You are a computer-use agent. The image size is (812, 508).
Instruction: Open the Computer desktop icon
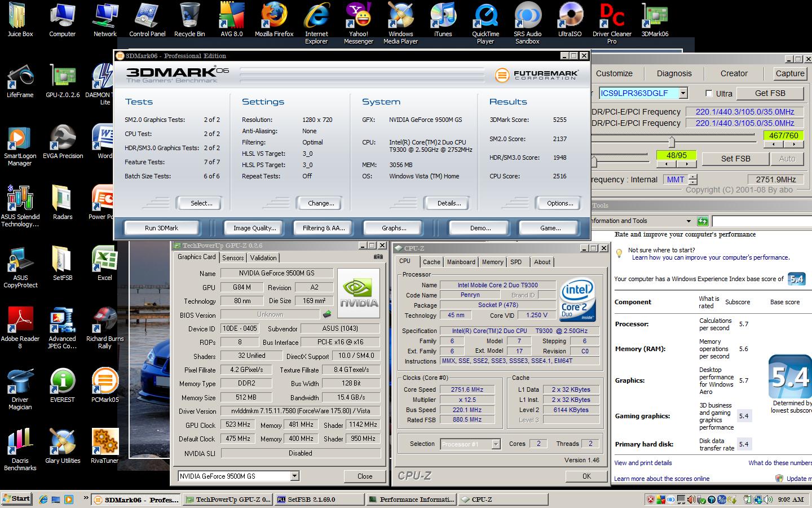(63, 20)
